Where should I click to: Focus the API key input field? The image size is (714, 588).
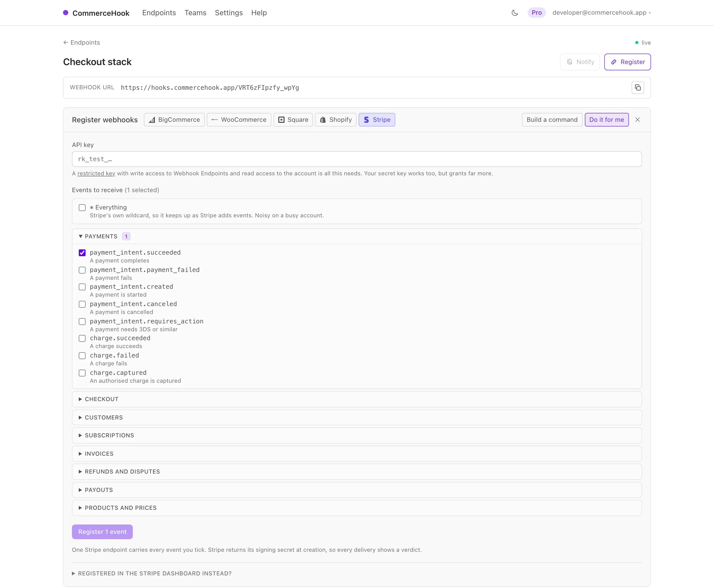(357, 159)
